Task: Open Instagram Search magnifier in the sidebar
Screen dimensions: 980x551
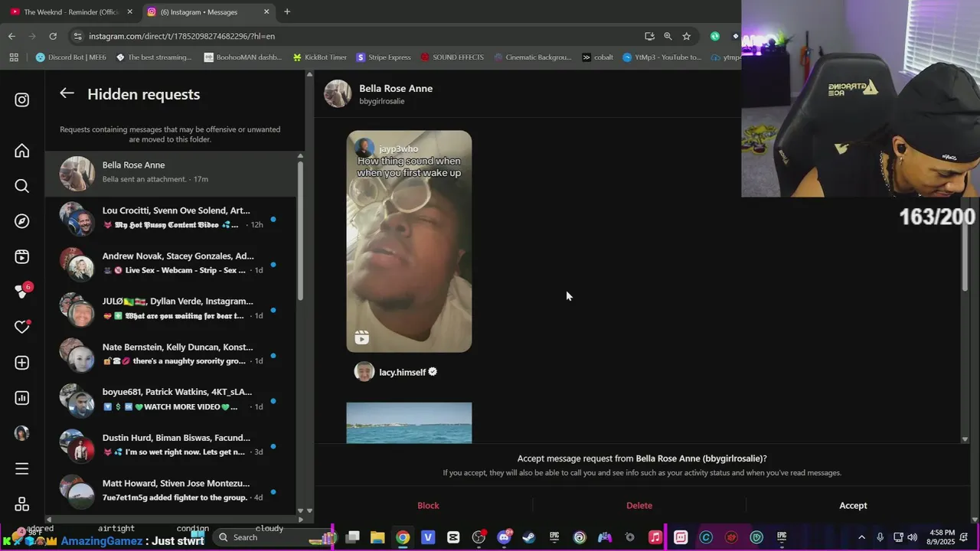Action: click(x=22, y=186)
